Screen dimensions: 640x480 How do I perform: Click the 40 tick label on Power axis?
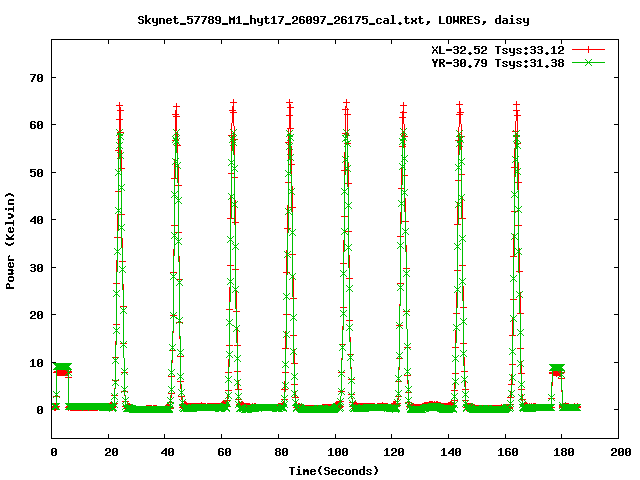(x=36, y=220)
